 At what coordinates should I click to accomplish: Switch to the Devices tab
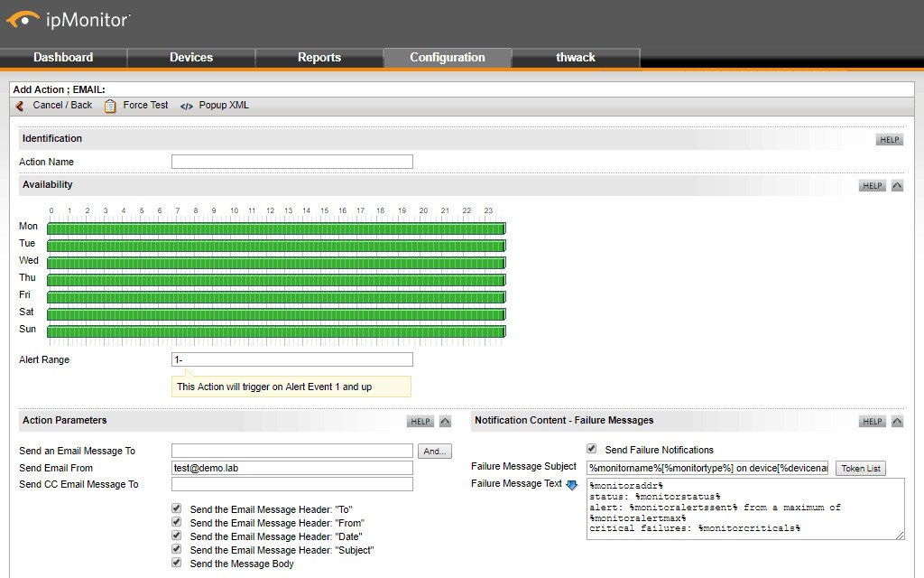tap(191, 57)
